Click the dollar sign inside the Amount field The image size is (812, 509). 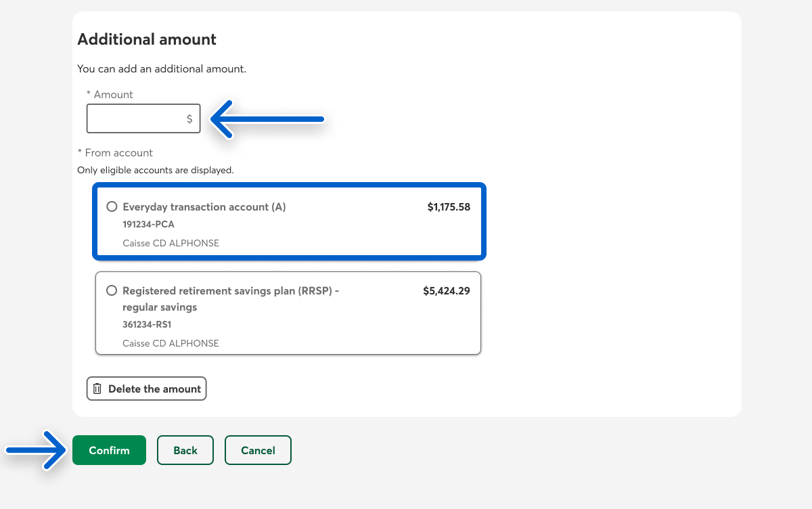(x=189, y=119)
